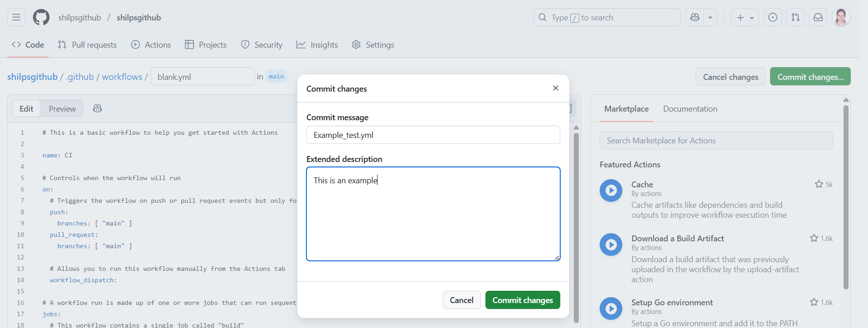The image size is (868, 328).
Task: Open the hamburger navigation menu
Action: 16,17
